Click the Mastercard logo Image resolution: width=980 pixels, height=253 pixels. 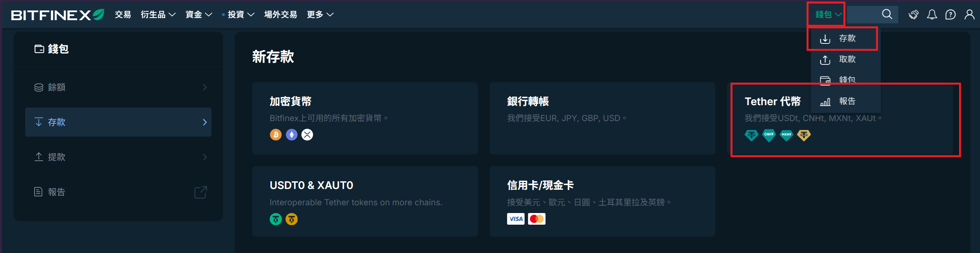click(x=537, y=219)
